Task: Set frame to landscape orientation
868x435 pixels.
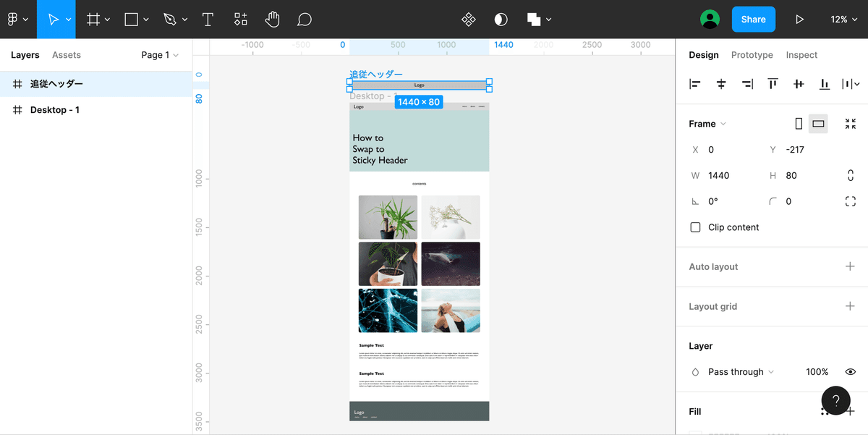Action: [x=819, y=124]
